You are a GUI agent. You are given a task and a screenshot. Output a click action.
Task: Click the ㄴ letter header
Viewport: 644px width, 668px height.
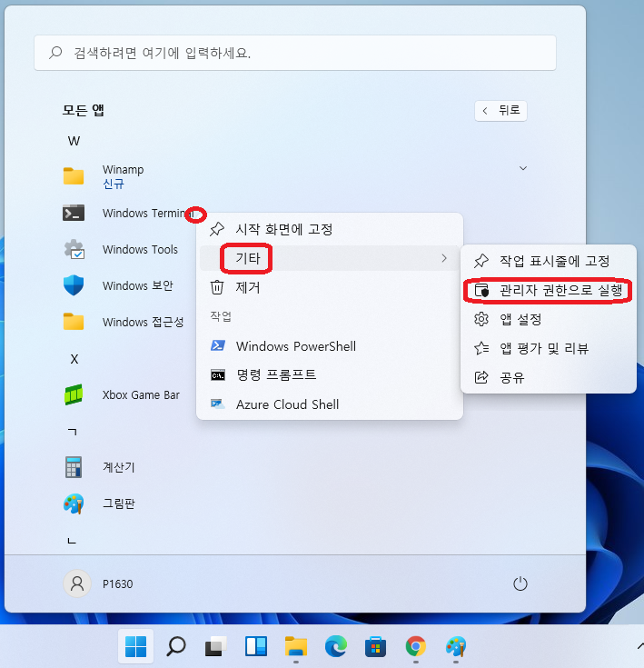72,541
